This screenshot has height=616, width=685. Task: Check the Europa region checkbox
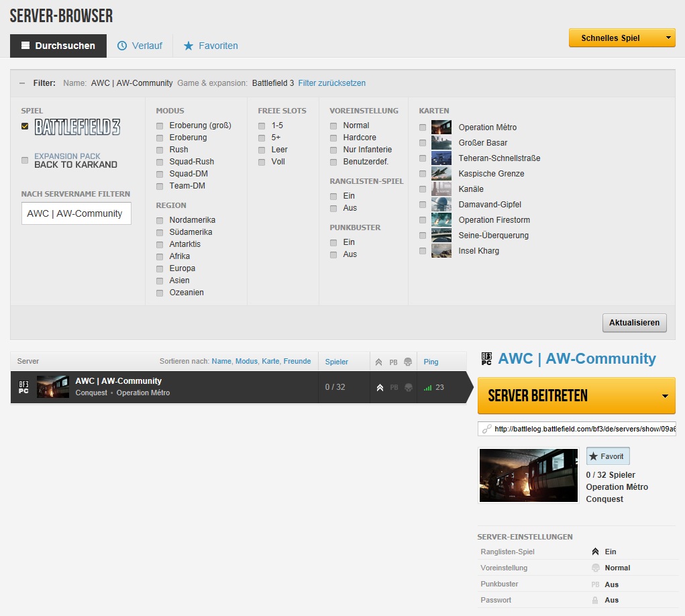point(160,268)
